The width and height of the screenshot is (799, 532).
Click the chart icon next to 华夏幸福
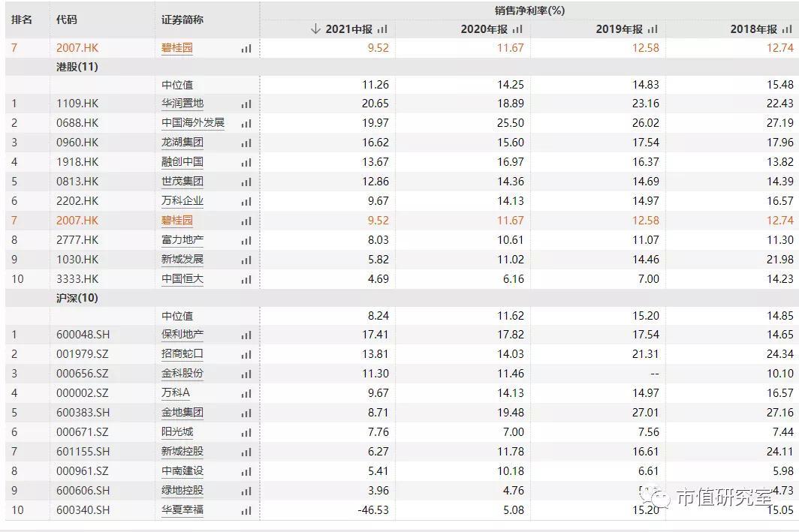[x=245, y=509]
